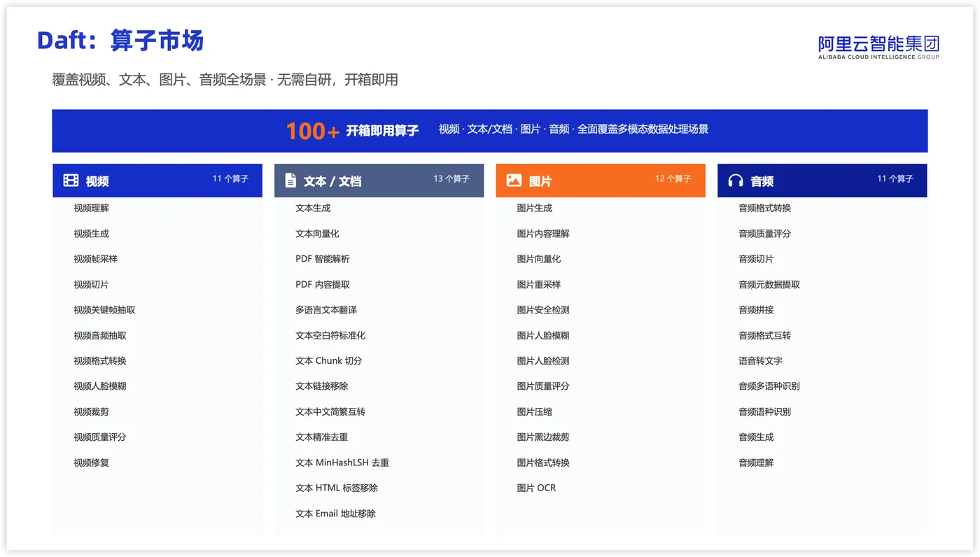Click the 11 个算子 count in 音频 header
Image resolution: width=980 pixels, height=557 pixels.
pos(895,179)
